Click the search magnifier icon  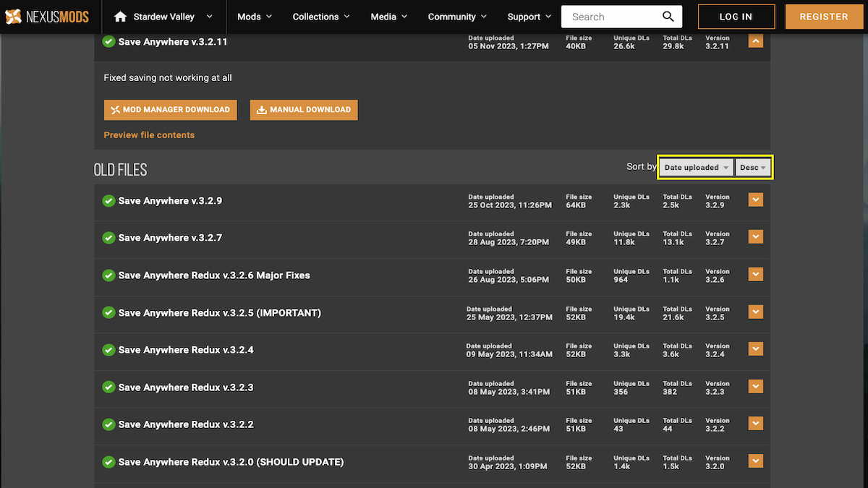click(667, 16)
